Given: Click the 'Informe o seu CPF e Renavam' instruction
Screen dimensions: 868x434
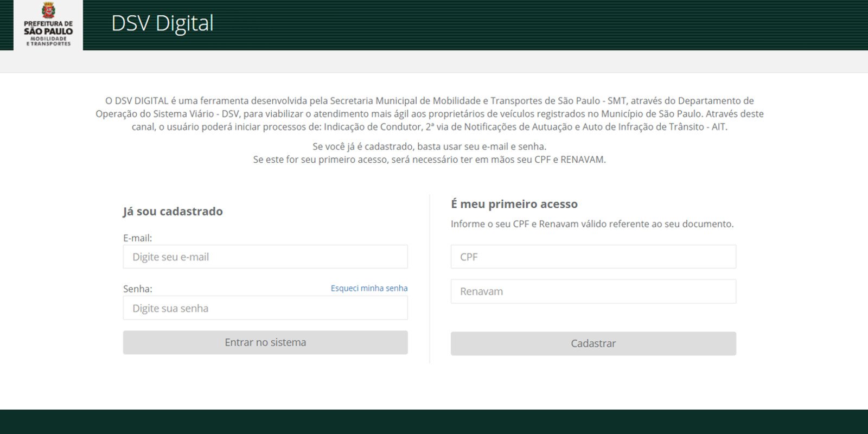Looking at the screenshot, I should click(x=592, y=224).
